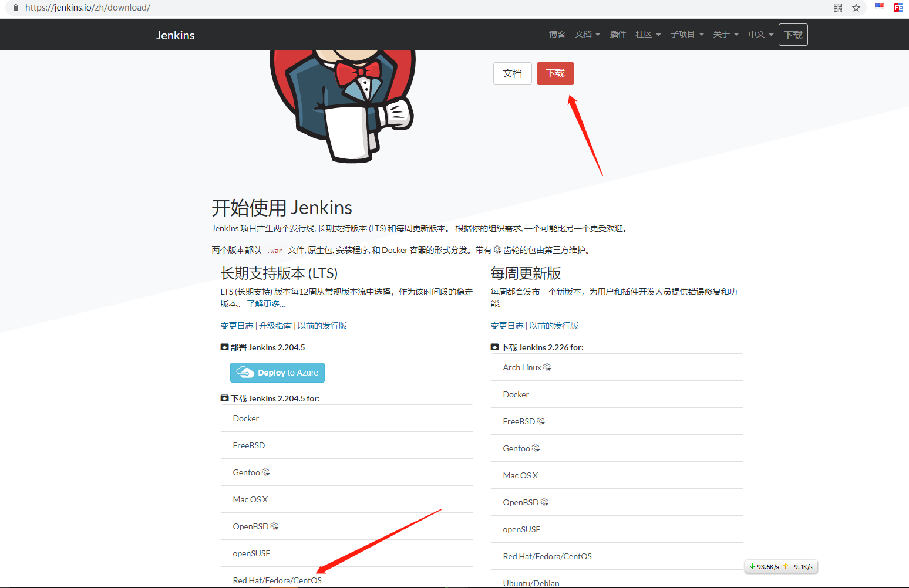Image resolution: width=909 pixels, height=588 pixels.
Task: Click gear icon next to LTS OpenBSD
Action: point(274,526)
